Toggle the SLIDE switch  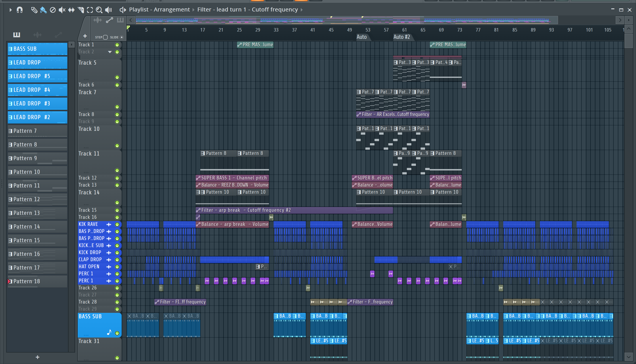[122, 37]
